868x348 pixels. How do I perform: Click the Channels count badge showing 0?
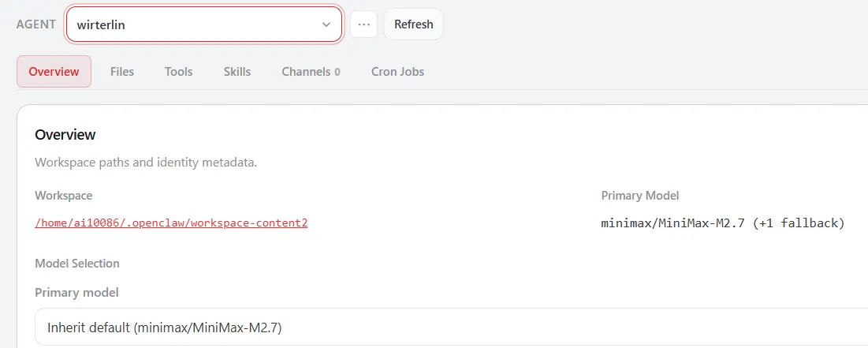pyautogui.click(x=337, y=72)
